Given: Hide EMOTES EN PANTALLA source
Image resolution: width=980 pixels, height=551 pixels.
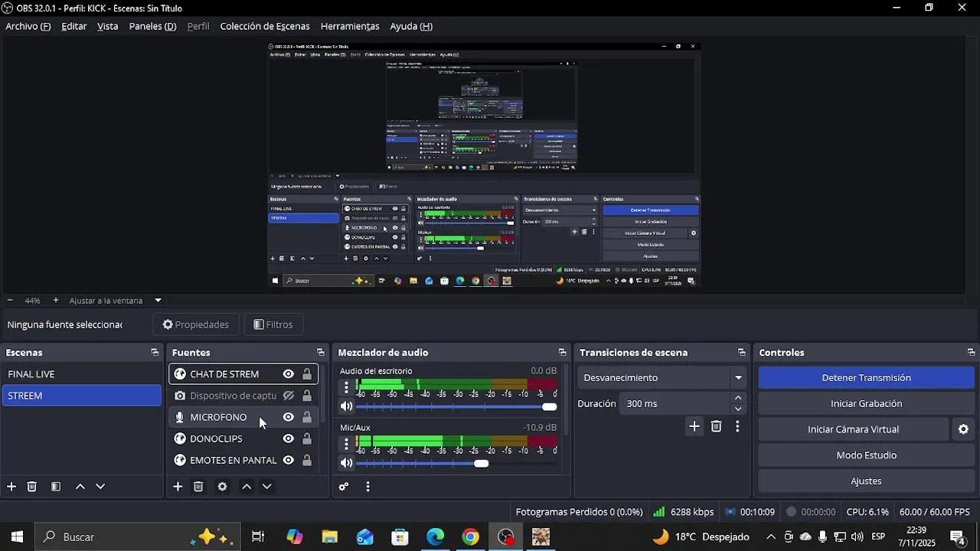Looking at the screenshot, I should [x=289, y=460].
